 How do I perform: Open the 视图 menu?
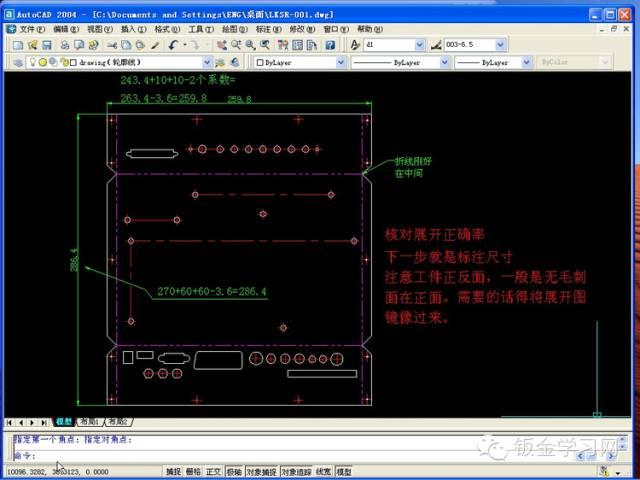tap(100, 29)
